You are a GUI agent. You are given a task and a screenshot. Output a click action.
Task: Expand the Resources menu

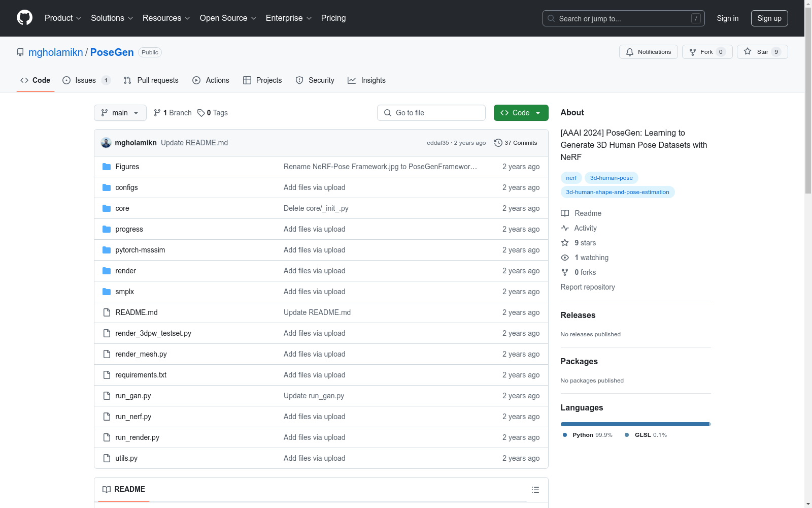click(166, 18)
